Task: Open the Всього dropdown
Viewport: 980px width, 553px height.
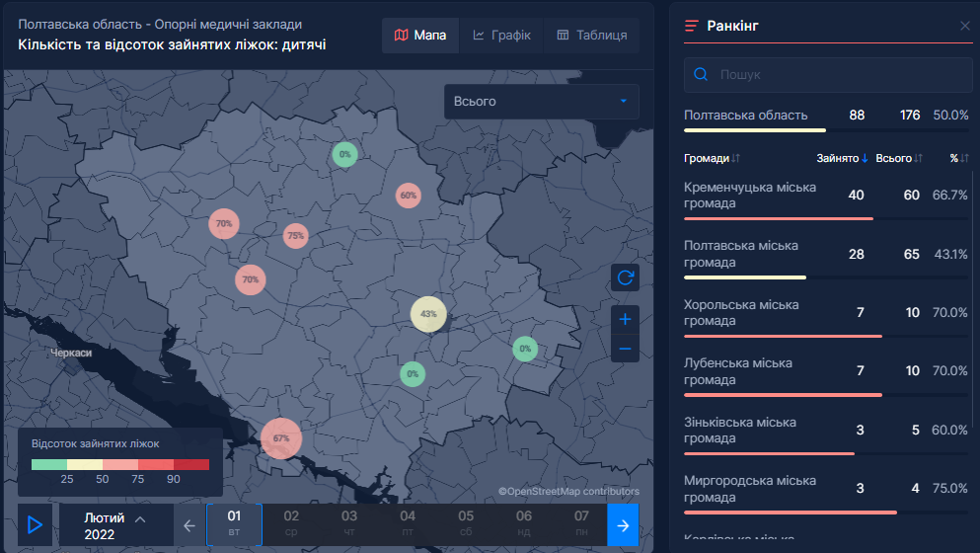Action: click(541, 102)
